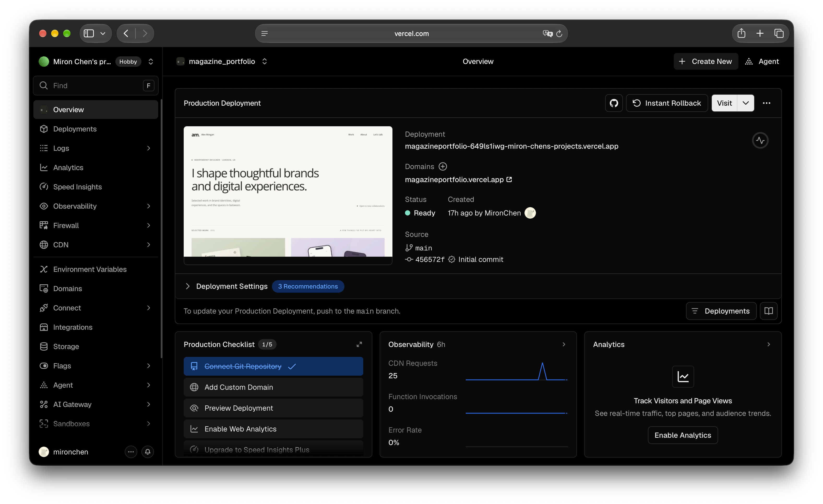Click the completed Connect Git Repository item

[273, 367]
